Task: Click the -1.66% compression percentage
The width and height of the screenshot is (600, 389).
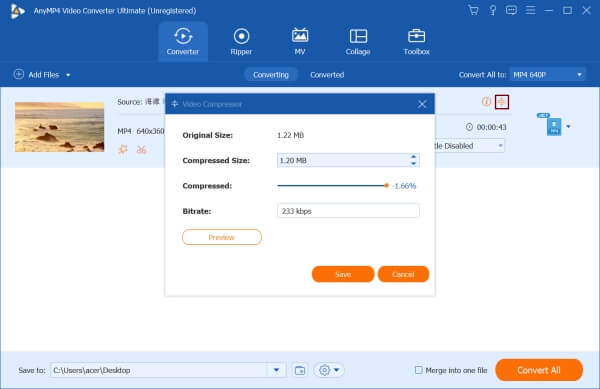Action: click(404, 186)
